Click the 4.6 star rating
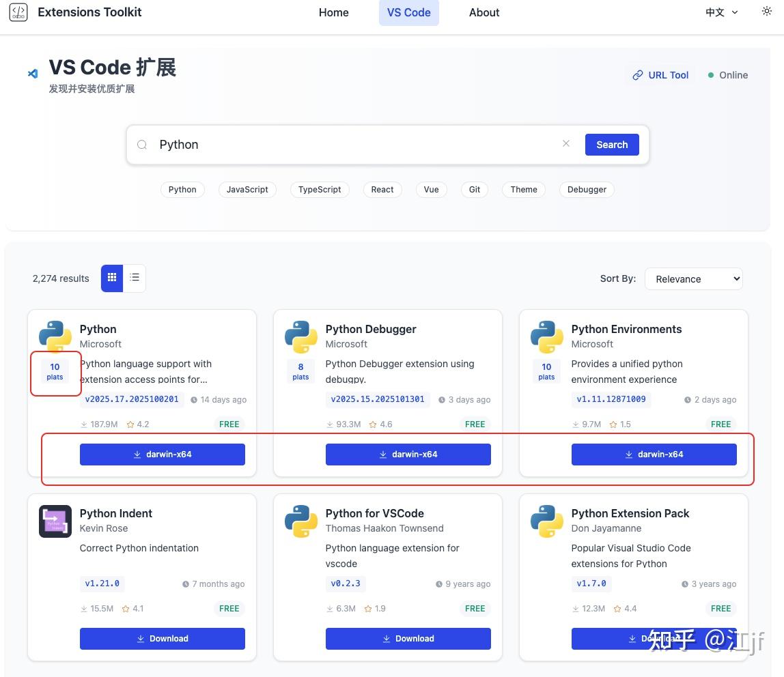784x677 pixels. [380, 424]
